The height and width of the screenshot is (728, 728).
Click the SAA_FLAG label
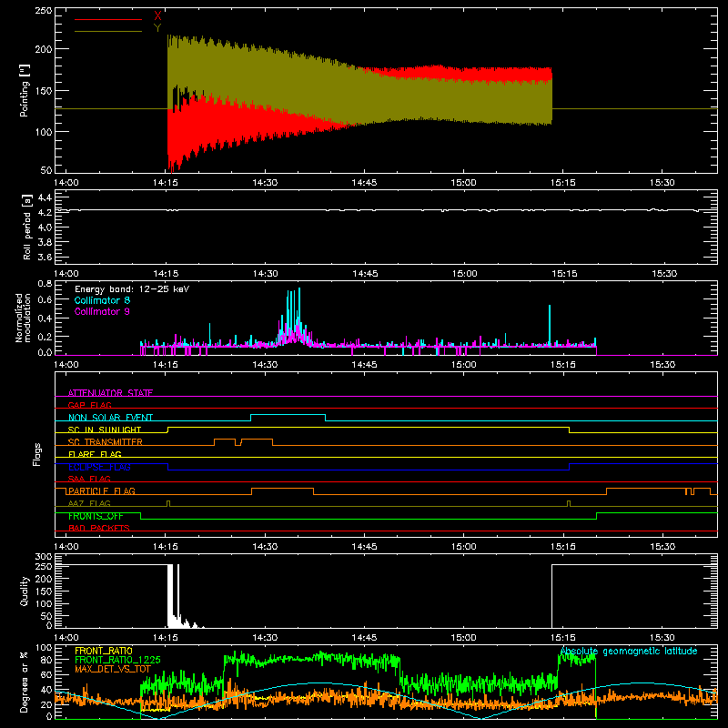(x=89, y=479)
